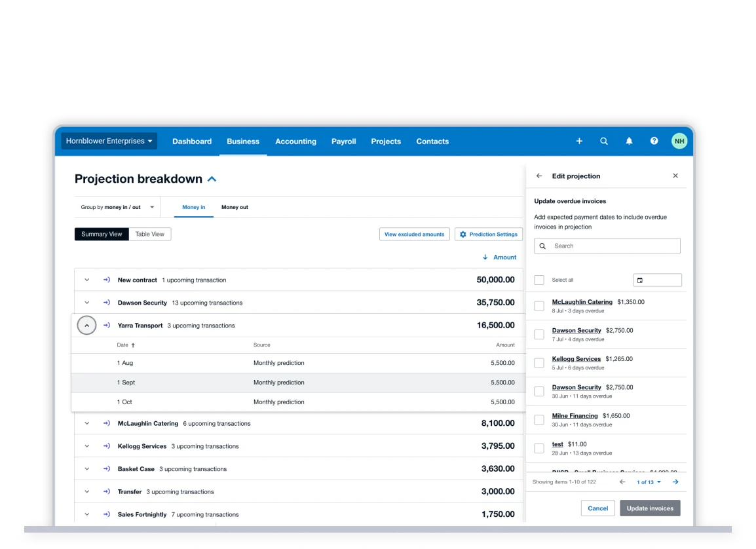Click the calendar date picker icon

tap(640, 280)
